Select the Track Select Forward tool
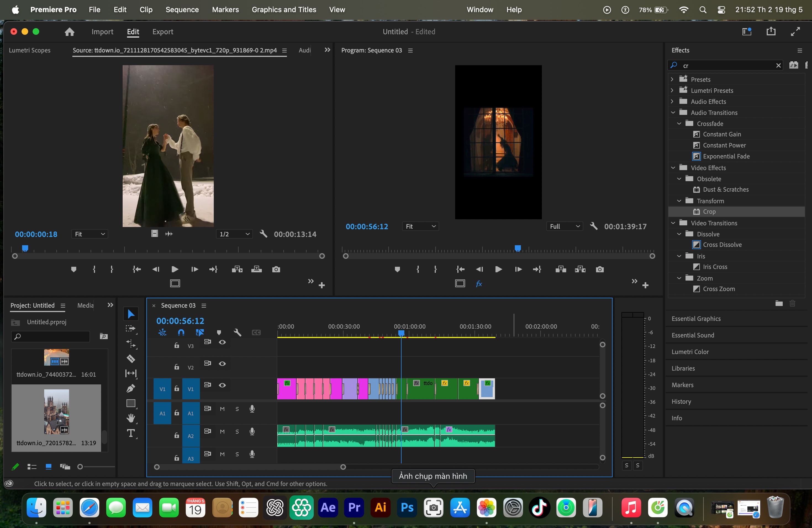Screen dimensions: 812x528 pos(131,329)
